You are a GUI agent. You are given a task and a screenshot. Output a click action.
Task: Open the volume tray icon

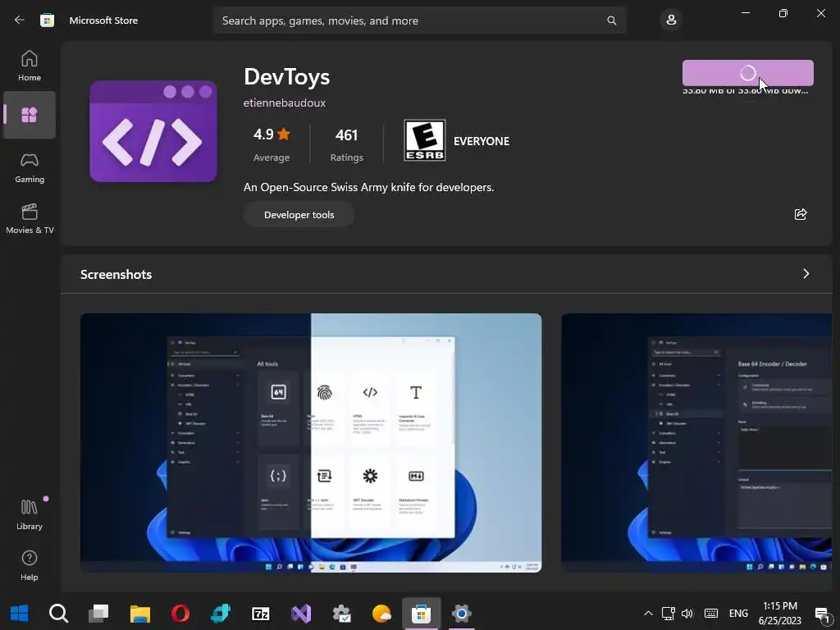pos(687,614)
